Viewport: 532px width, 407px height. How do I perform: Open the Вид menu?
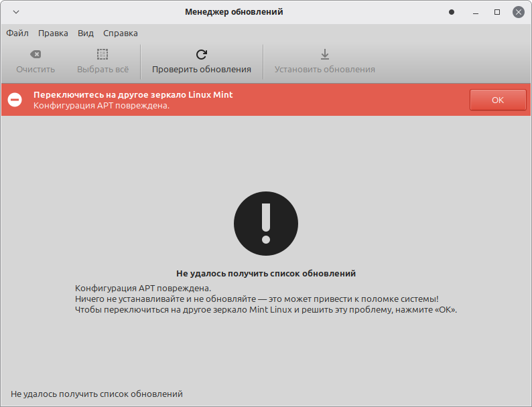click(86, 33)
